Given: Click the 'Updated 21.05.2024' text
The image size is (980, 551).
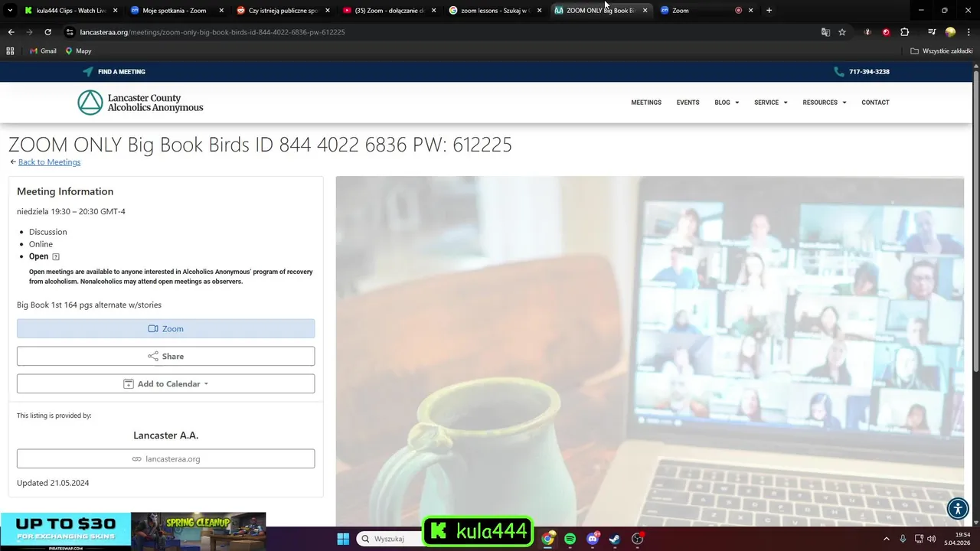Looking at the screenshot, I should click(x=53, y=483).
